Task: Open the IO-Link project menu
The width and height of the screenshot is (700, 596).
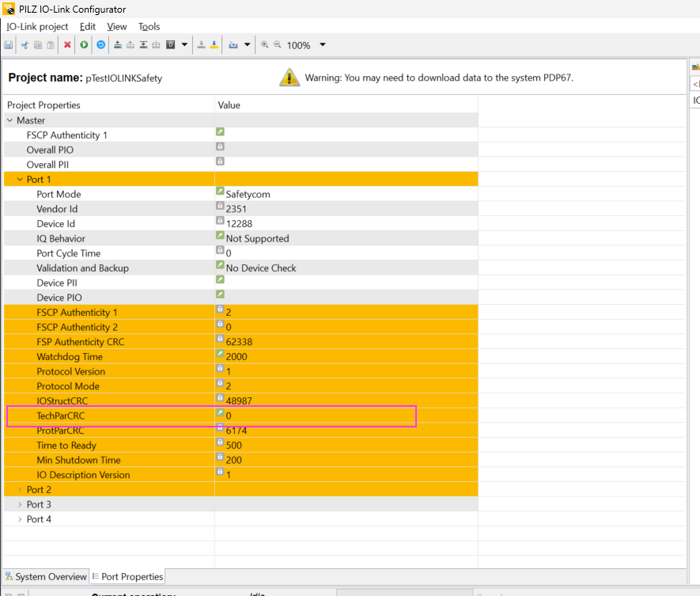Action: 37,27
